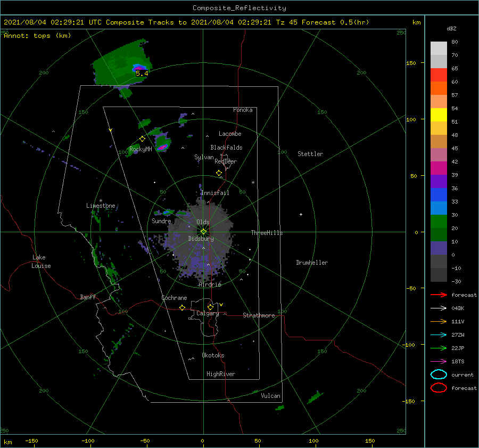Click the dBZ scale heading
The height and width of the screenshot is (448, 479).
pyautogui.click(x=451, y=29)
